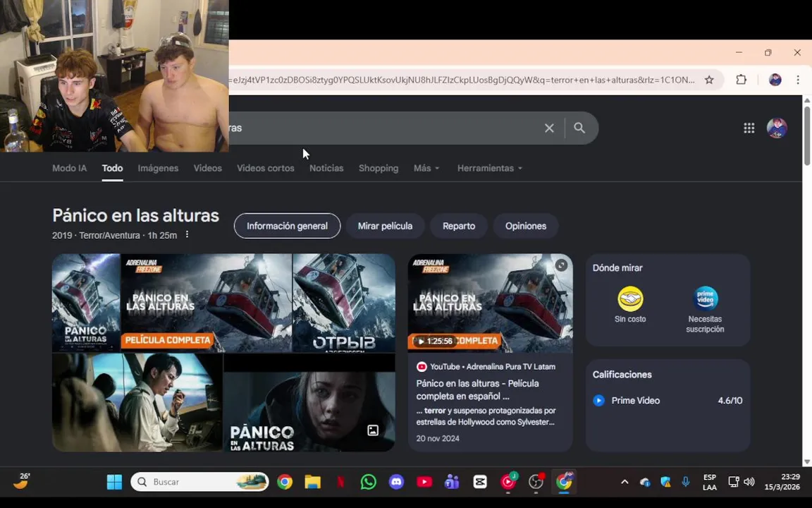
Task: Click the Windows Buscar search box
Action: point(200,482)
